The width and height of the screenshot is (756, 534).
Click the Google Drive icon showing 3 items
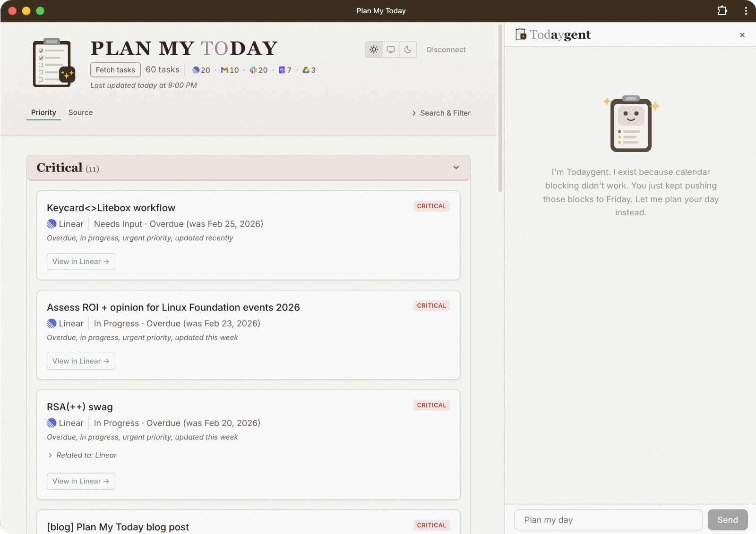click(x=306, y=70)
